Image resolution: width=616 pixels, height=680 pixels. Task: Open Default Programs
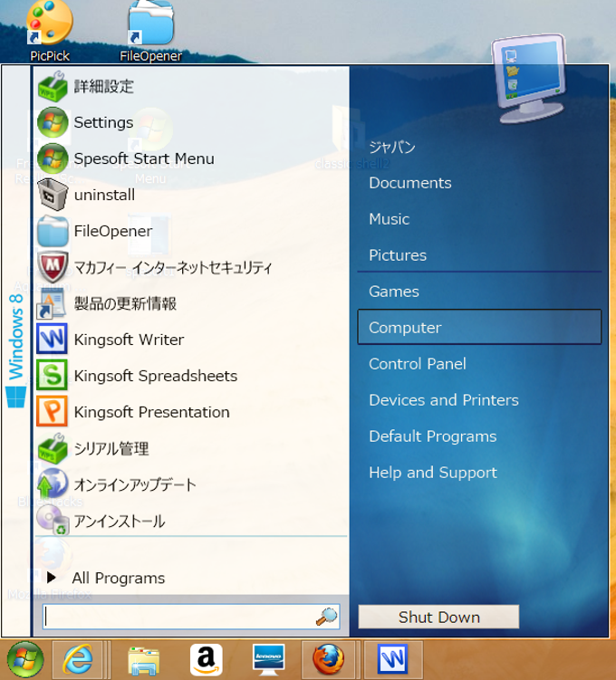[x=432, y=436]
